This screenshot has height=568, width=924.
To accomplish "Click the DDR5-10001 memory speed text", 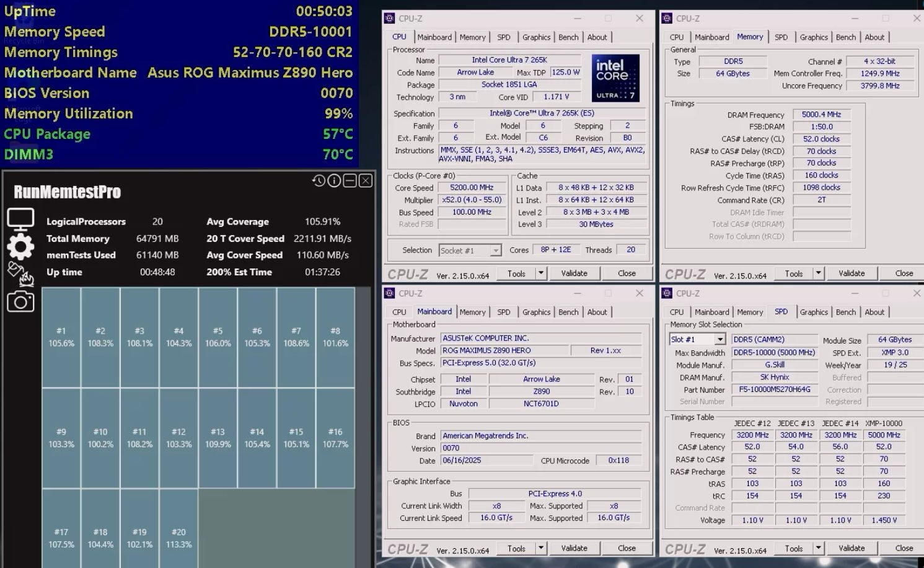I will [x=310, y=32].
